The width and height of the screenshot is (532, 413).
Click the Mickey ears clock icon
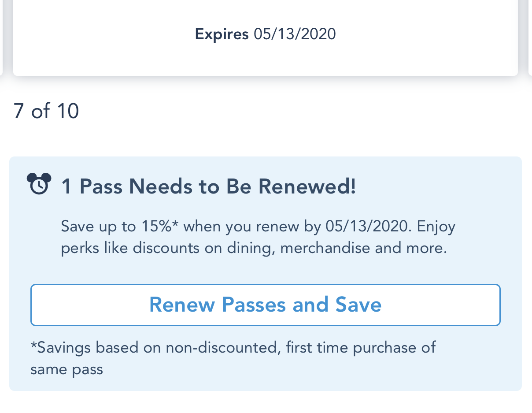pyautogui.click(x=39, y=183)
